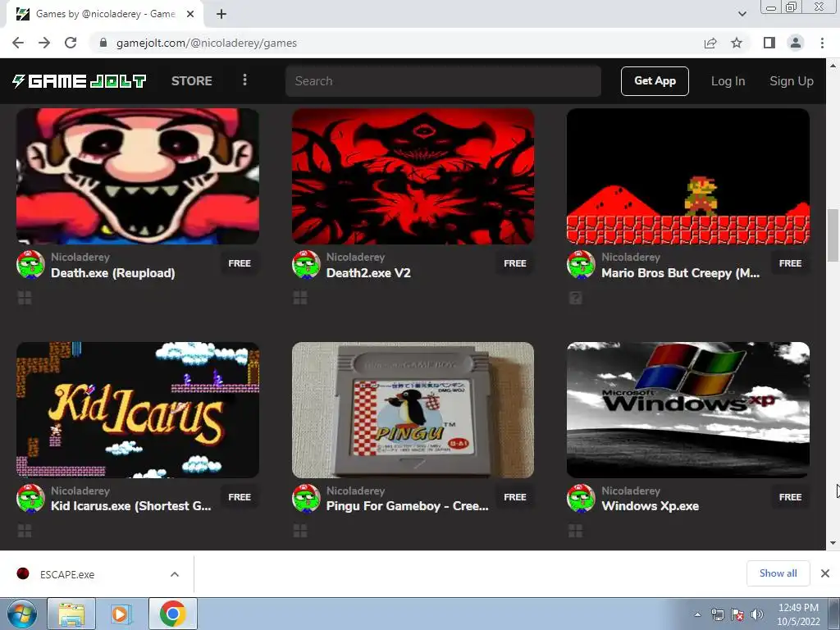
Task: Close the downloads bar
Action: point(825,573)
